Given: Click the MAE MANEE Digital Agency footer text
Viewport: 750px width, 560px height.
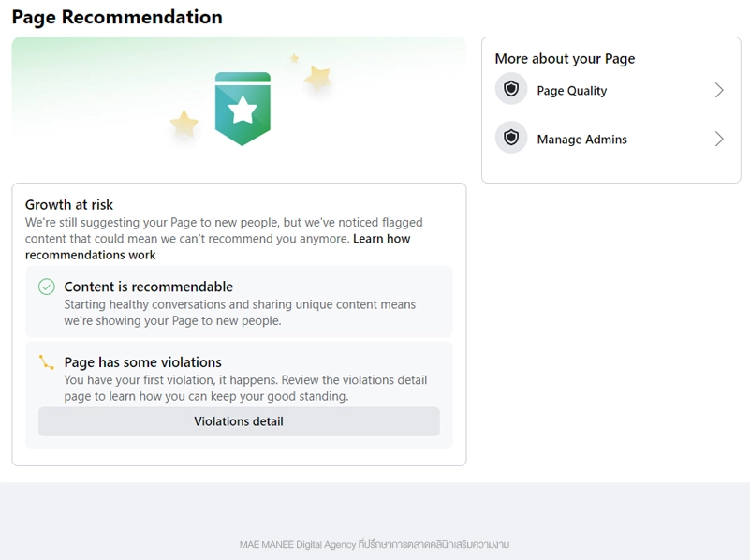Looking at the screenshot, I should point(375,544).
